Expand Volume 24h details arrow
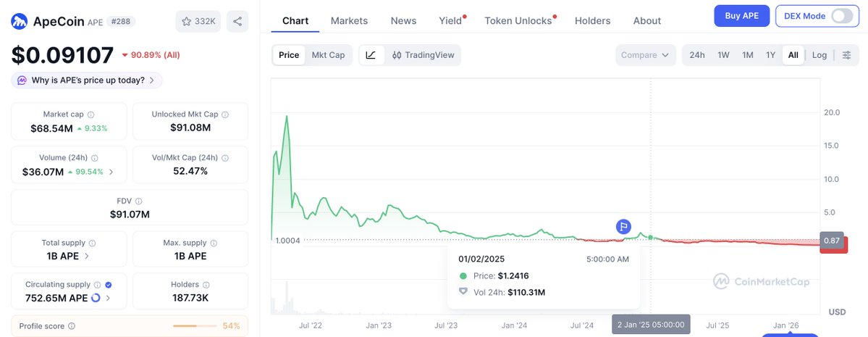The height and width of the screenshot is (337, 868). 111,172
